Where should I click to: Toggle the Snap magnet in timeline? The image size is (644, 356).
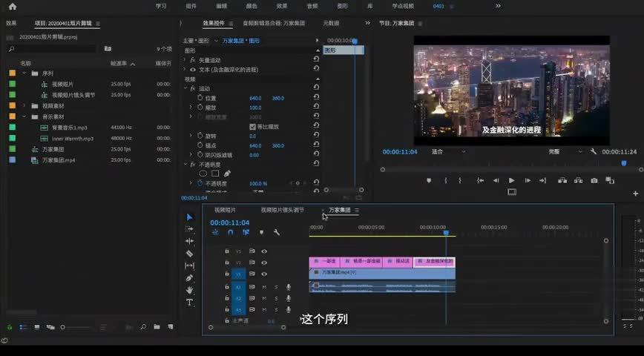(231, 232)
